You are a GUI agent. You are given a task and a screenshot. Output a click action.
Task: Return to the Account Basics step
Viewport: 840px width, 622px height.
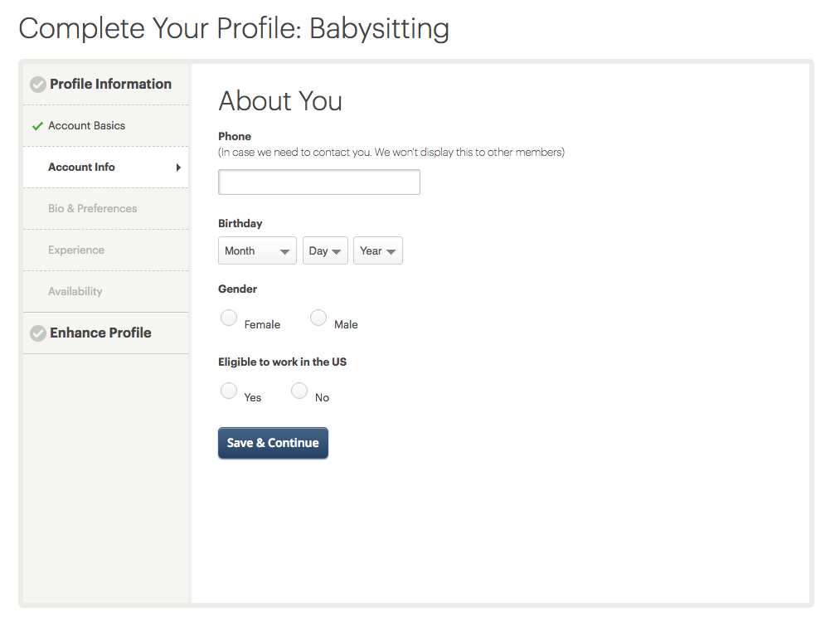86,126
